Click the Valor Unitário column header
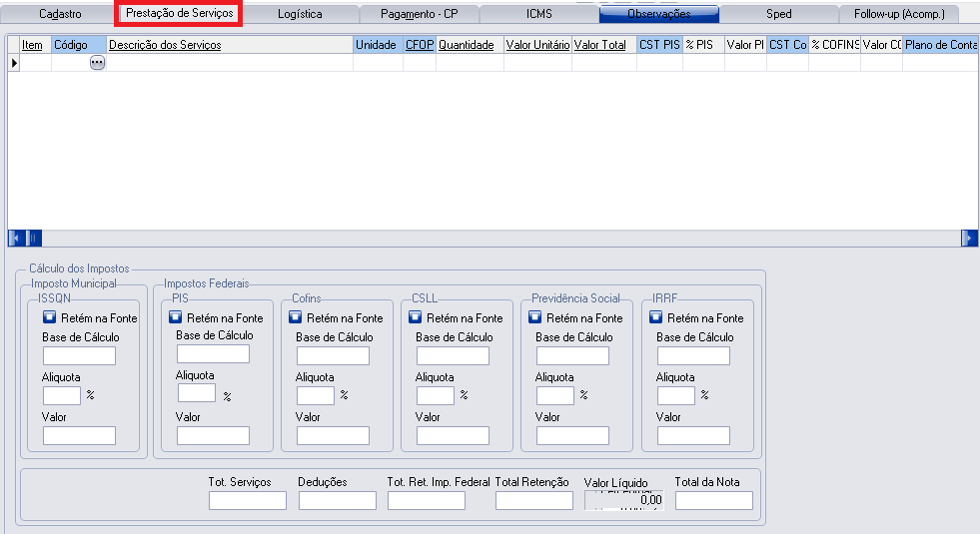 click(537, 45)
